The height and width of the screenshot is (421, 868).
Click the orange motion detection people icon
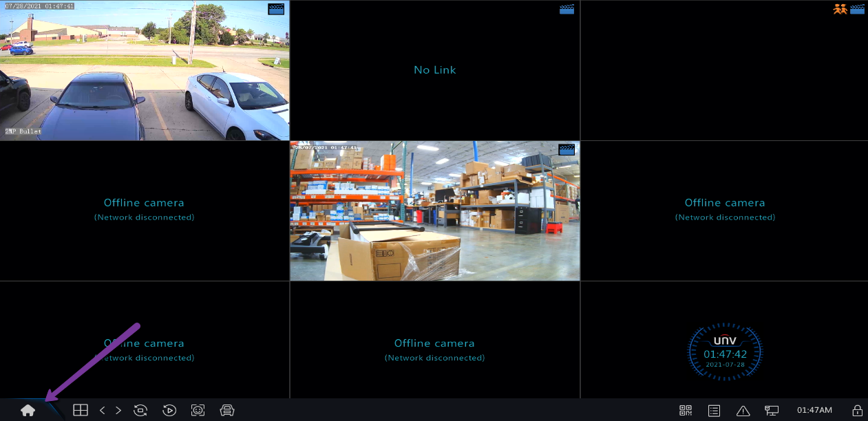[840, 10]
